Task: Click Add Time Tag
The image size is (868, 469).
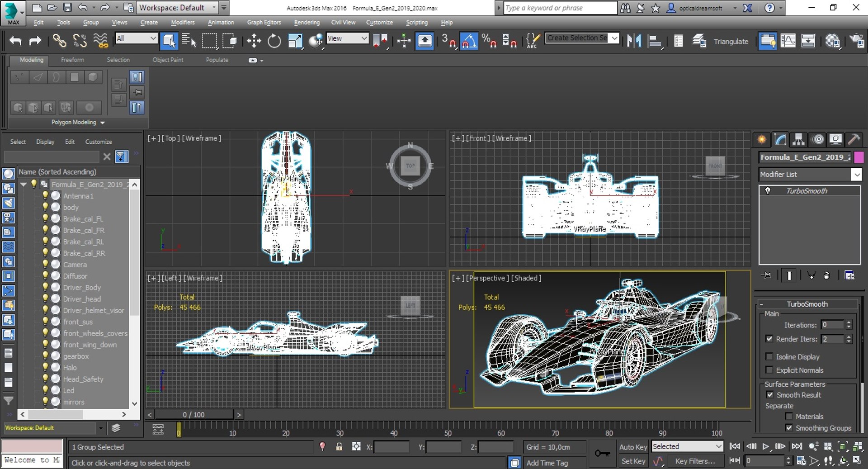Action: (x=547, y=463)
